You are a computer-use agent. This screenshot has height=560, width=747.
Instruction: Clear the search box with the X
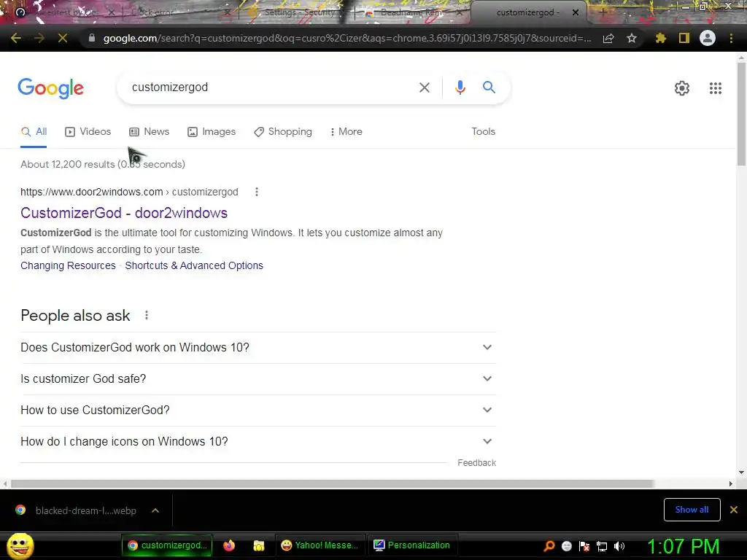point(425,87)
